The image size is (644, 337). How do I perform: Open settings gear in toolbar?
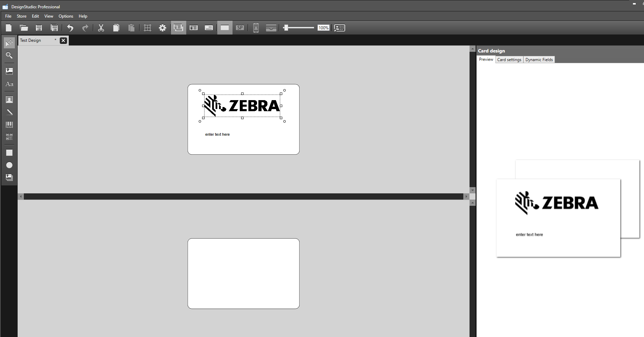[163, 28]
